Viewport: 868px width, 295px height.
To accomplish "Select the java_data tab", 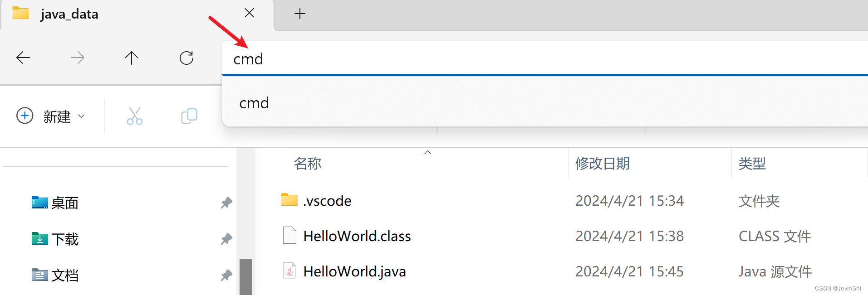I will (137, 15).
